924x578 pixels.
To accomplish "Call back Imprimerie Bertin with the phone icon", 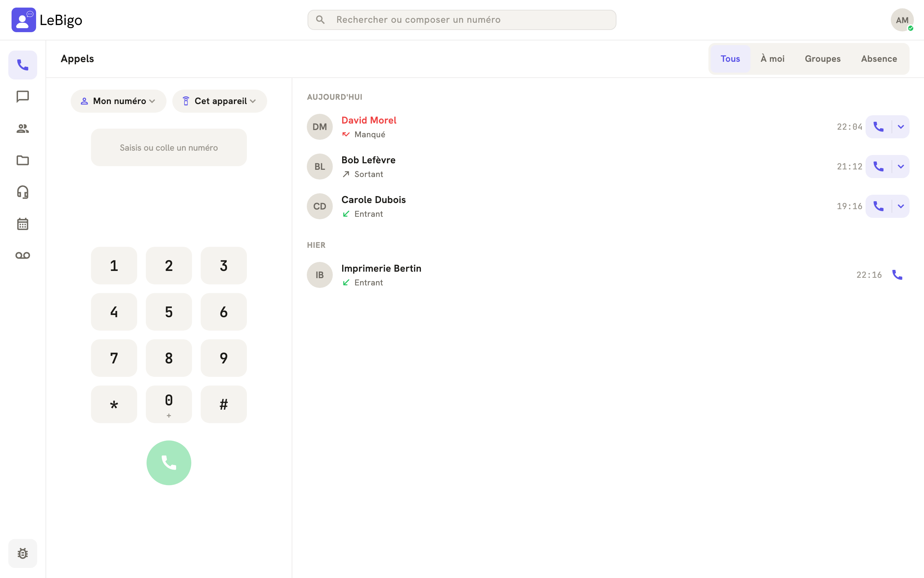I will click(x=897, y=275).
